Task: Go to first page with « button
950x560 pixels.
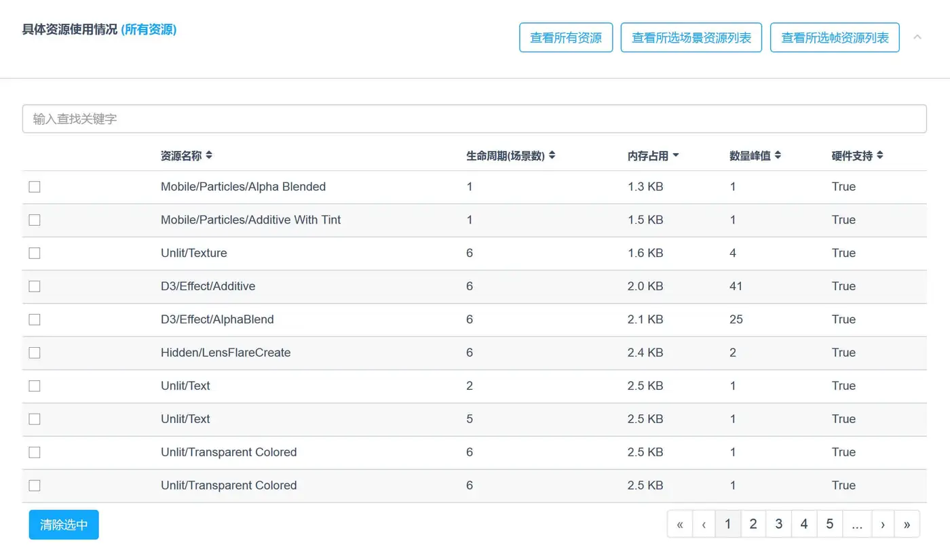Action: point(680,524)
